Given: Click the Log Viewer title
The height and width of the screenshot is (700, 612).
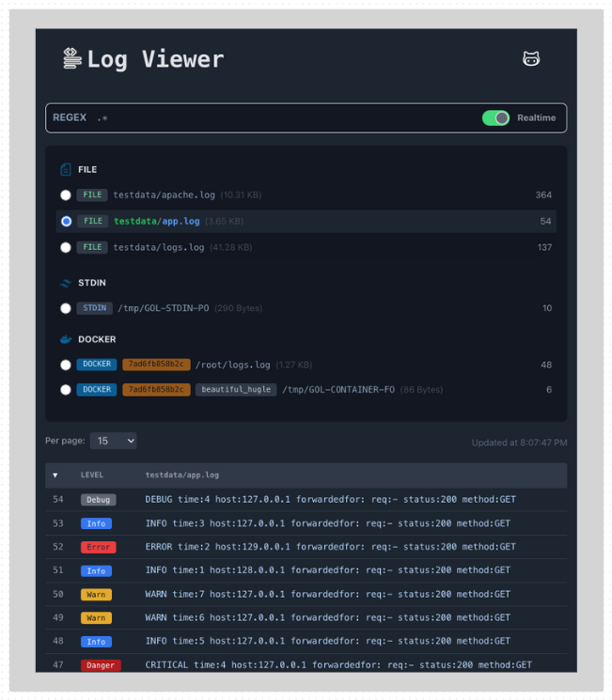Looking at the screenshot, I should (155, 59).
